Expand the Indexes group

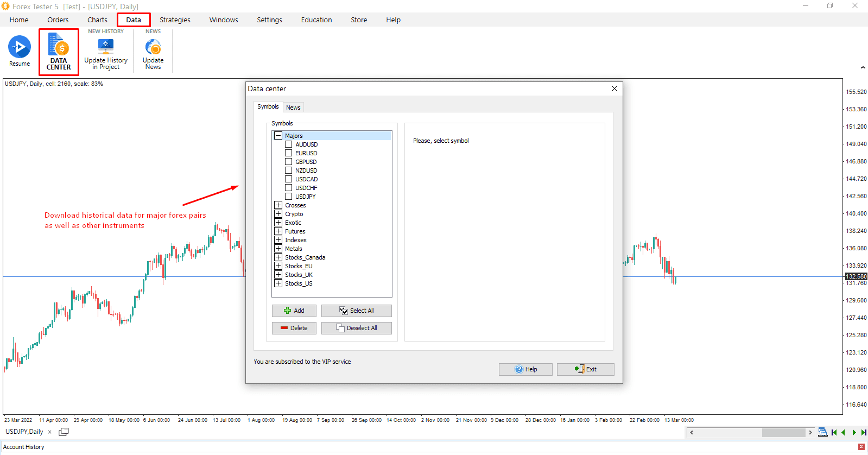[x=278, y=240]
